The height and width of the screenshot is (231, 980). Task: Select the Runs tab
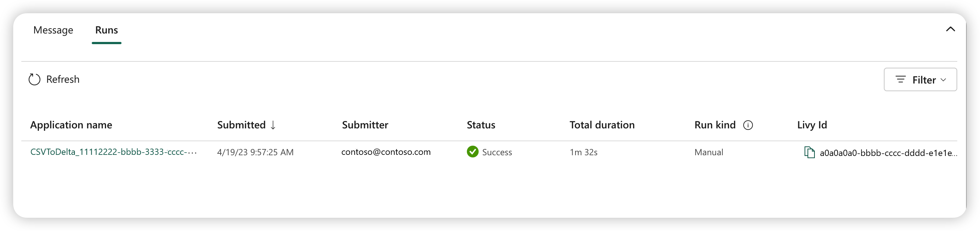[x=106, y=30]
